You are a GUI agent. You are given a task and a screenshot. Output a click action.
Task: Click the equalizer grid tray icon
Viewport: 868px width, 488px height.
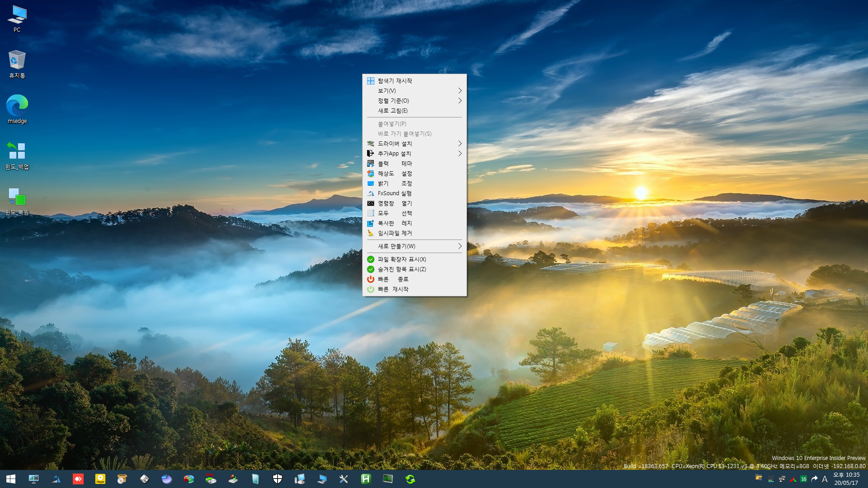pyautogui.click(x=771, y=479)
